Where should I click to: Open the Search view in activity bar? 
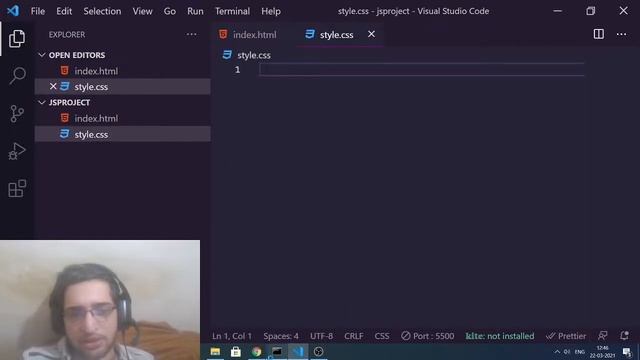click(x=17, y=76)
